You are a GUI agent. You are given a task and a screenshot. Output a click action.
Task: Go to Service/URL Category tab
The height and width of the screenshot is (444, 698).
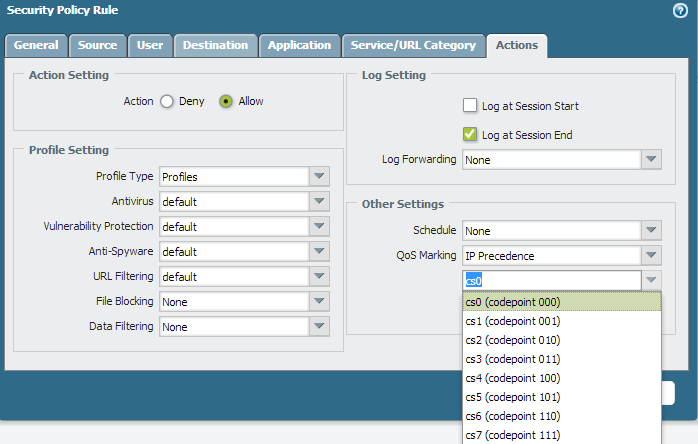(x=414, y=45)
